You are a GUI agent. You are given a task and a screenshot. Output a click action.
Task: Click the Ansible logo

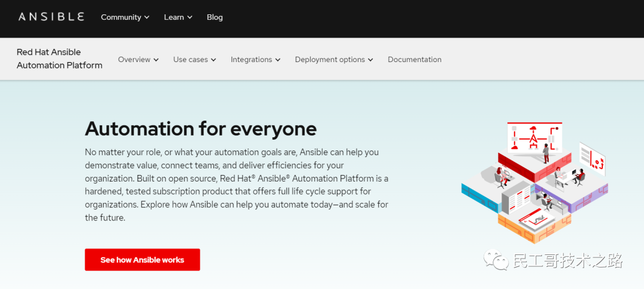[51, 17]
